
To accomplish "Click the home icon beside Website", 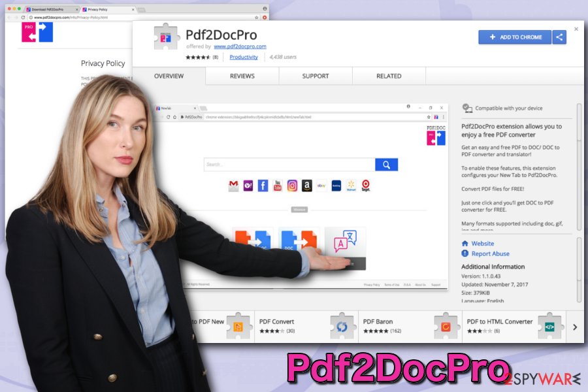I will coord(465,244).
